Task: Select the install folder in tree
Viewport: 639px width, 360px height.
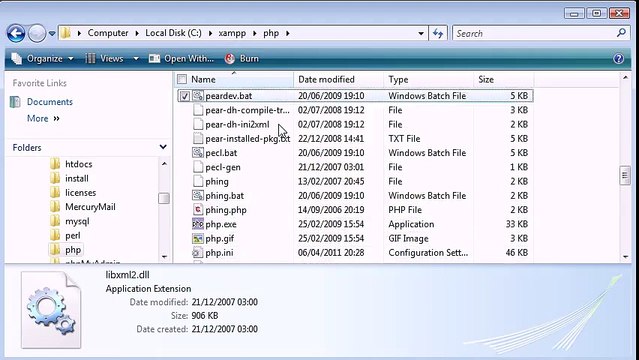Action: coord(77,178)
